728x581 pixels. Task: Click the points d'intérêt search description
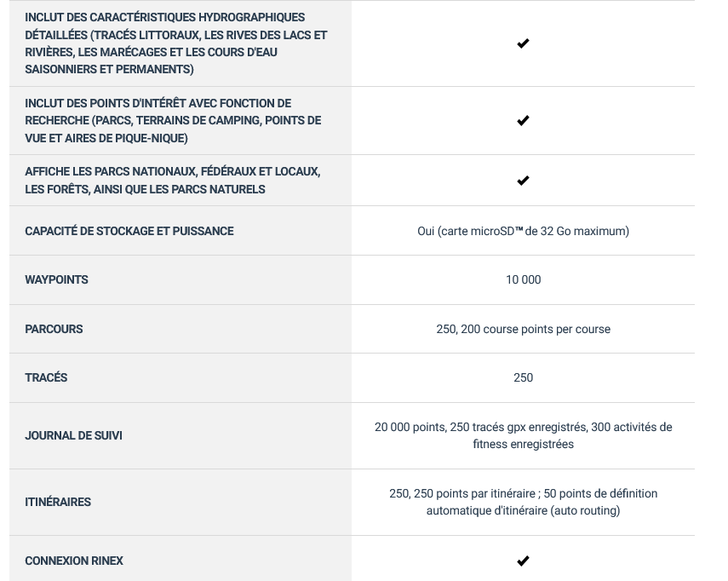tap(173, 120)
